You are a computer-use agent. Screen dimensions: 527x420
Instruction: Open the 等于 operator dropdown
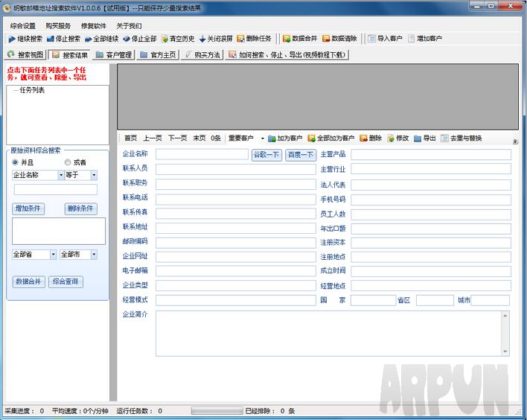(x=94, y=176)
